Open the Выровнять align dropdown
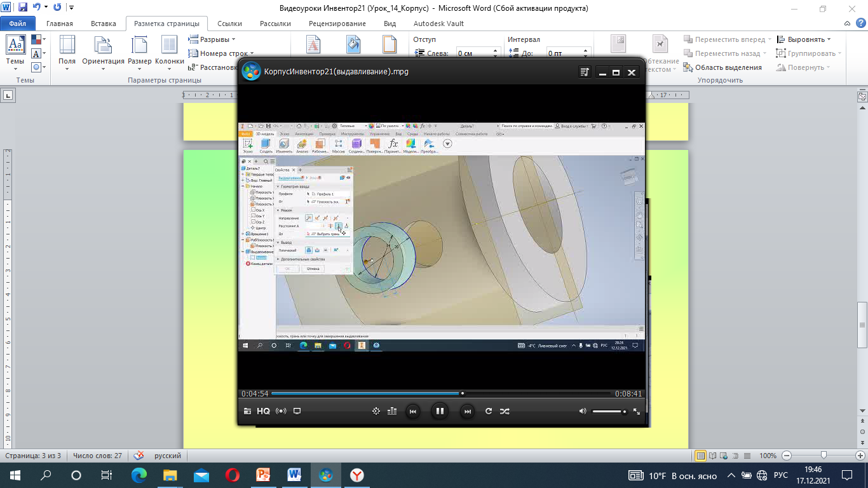 pyautogui.click(x=804, y=39)
